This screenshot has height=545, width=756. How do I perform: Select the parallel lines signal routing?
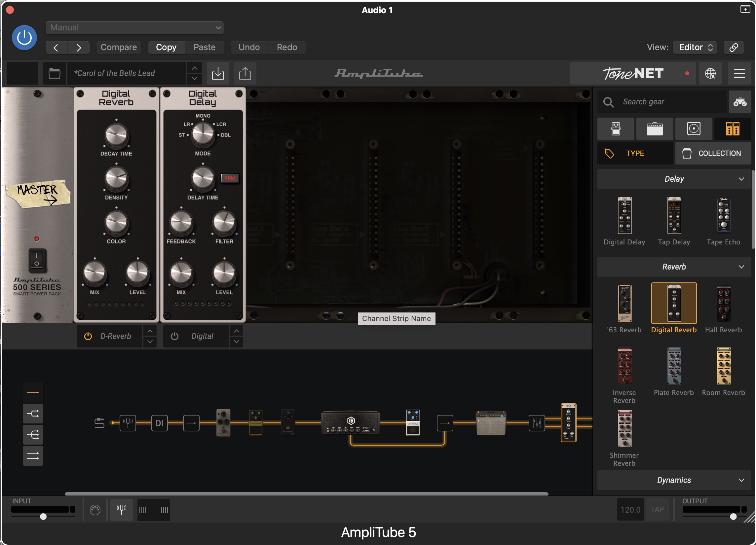tap(33, 456)
